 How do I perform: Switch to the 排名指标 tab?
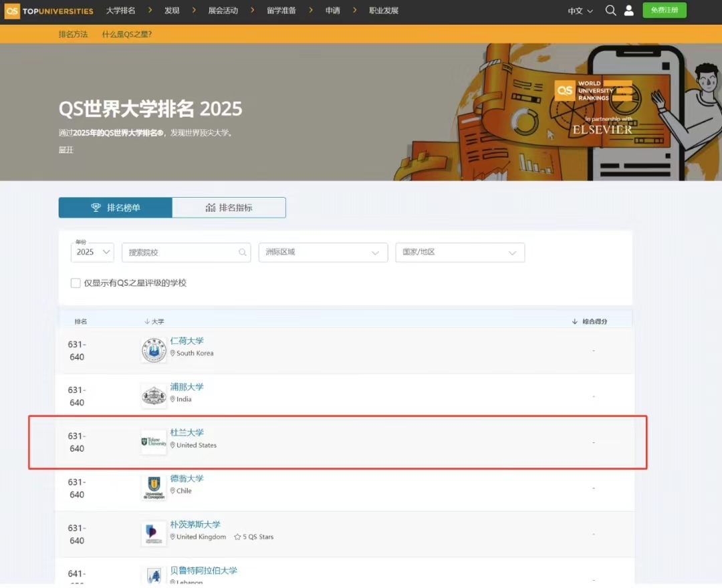tap(229, 208)
